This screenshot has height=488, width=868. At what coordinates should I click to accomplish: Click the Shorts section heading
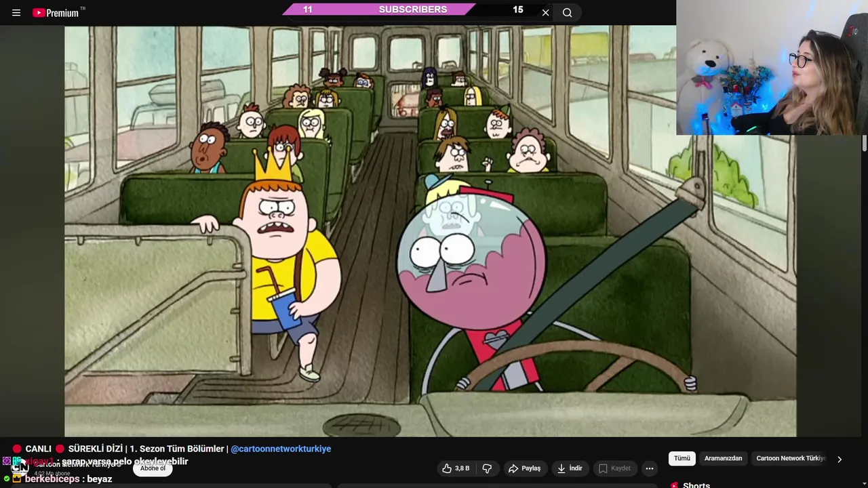pos(696,485)
